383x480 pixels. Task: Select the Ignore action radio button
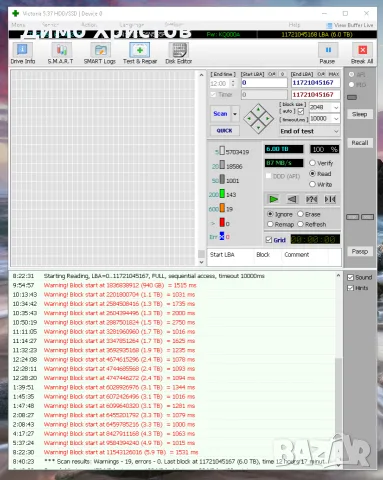point(270,214)
